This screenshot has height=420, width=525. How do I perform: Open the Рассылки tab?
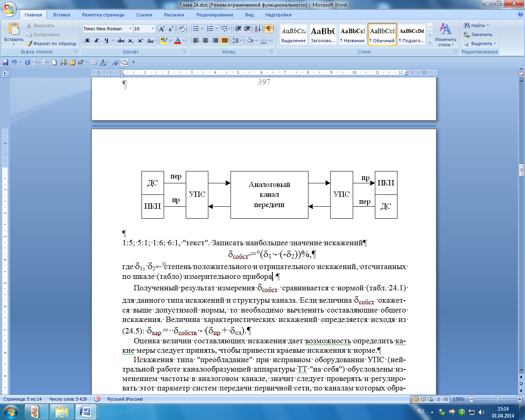point(174,15)
